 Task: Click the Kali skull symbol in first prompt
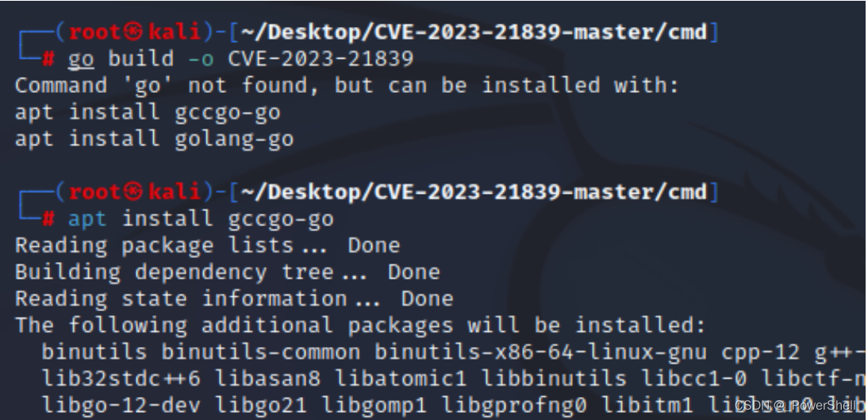click(x=133, y=32)
